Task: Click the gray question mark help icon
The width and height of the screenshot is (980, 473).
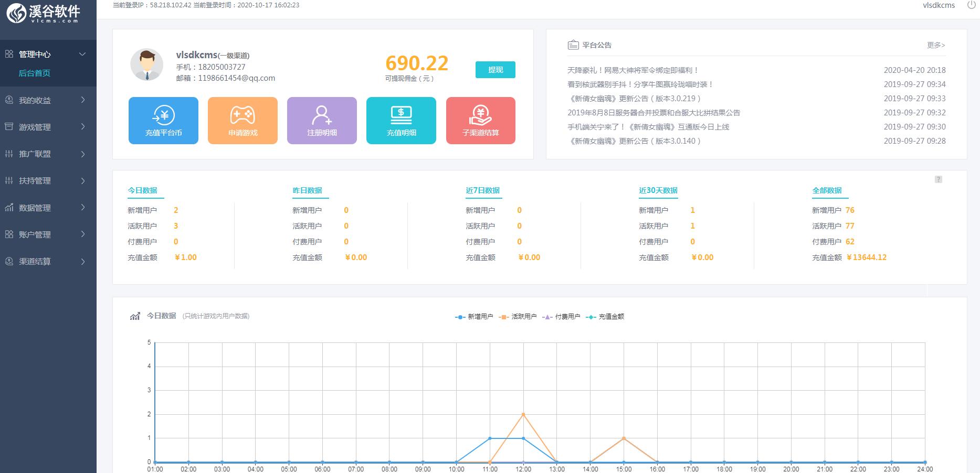Action: pos(939,179)
